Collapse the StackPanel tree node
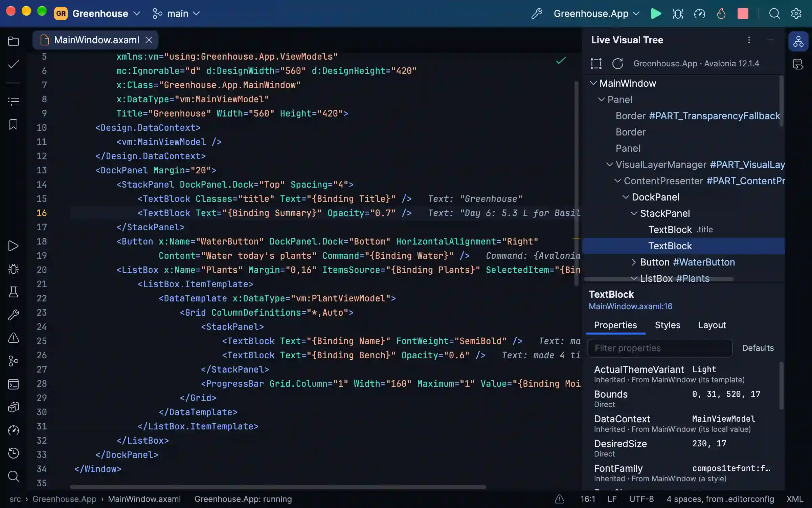 click(634, 213)
